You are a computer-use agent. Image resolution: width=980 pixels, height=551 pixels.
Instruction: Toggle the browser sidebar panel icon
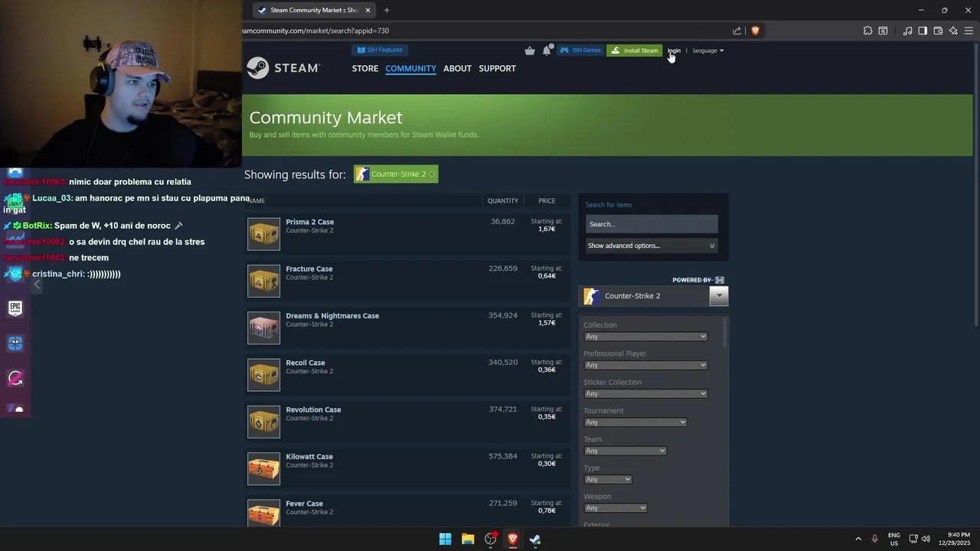pos(923,31)
